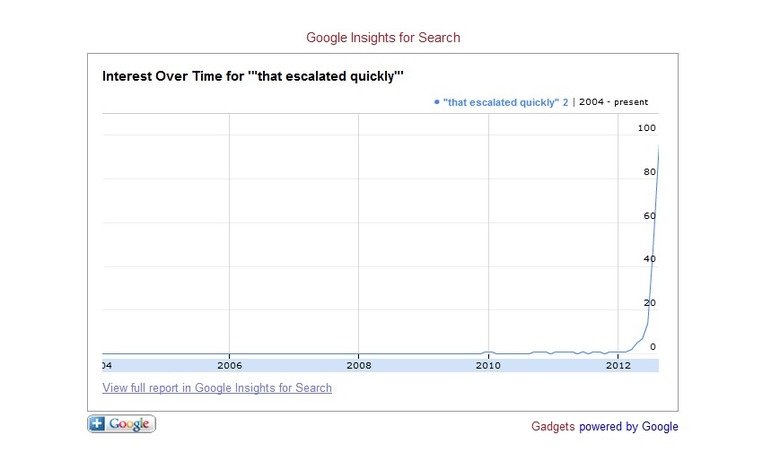Click the 20 value on the vertical axis
780x461 pixels.
tap(649, 303)
